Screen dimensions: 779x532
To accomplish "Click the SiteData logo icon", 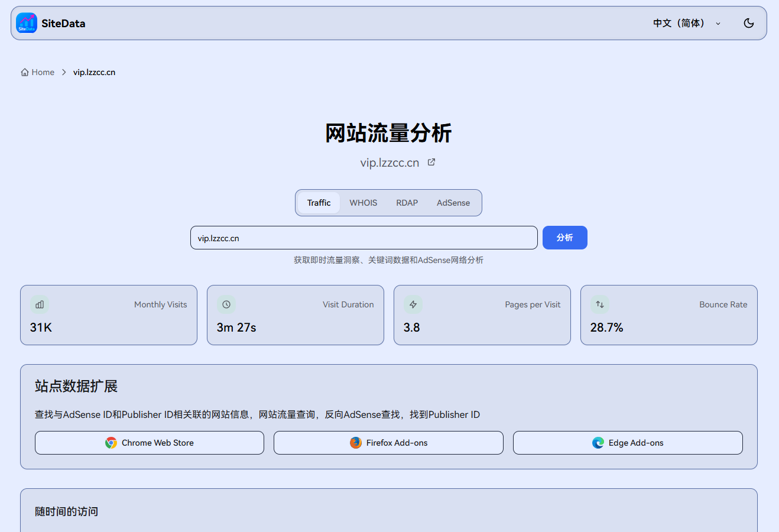I will point(27,23).
